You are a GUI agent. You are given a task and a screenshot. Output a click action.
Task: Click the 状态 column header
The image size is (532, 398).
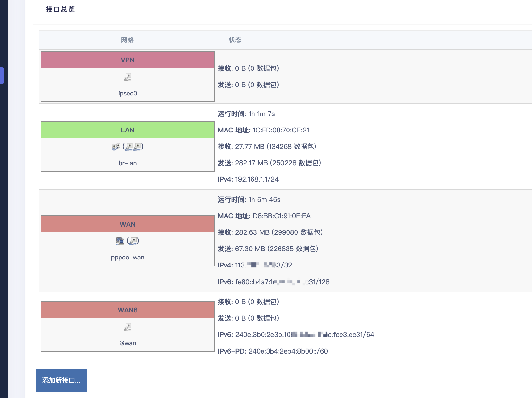[x=235, y=40]
